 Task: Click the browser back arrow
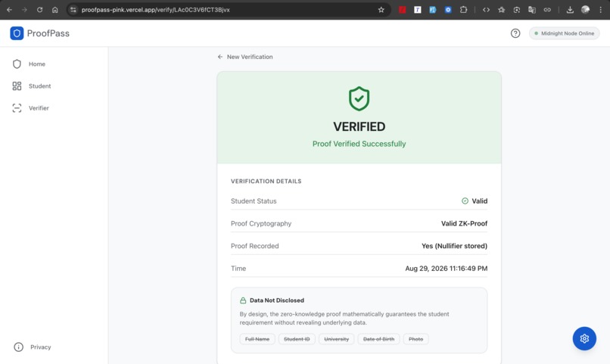coord(9,10)
